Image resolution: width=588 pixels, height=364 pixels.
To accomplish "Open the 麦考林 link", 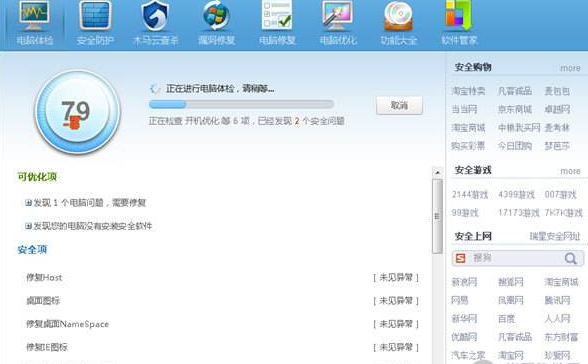I will click(x=557, y=127).
